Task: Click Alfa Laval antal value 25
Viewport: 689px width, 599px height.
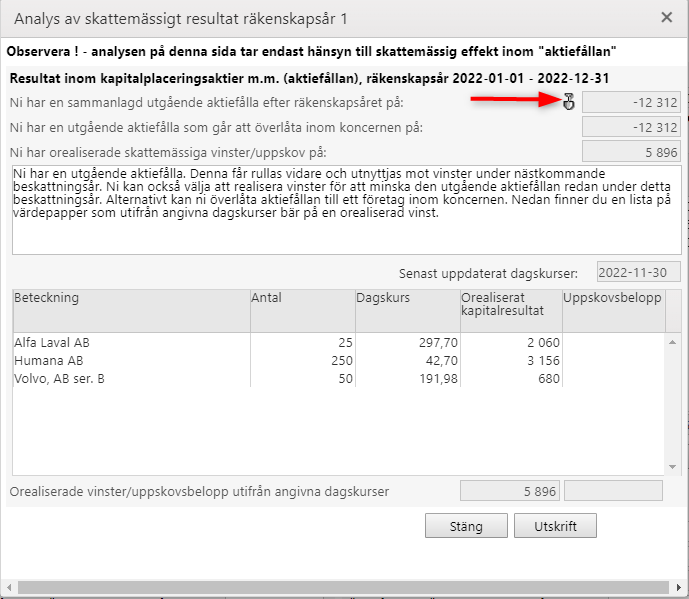Action: pos(345,342)
